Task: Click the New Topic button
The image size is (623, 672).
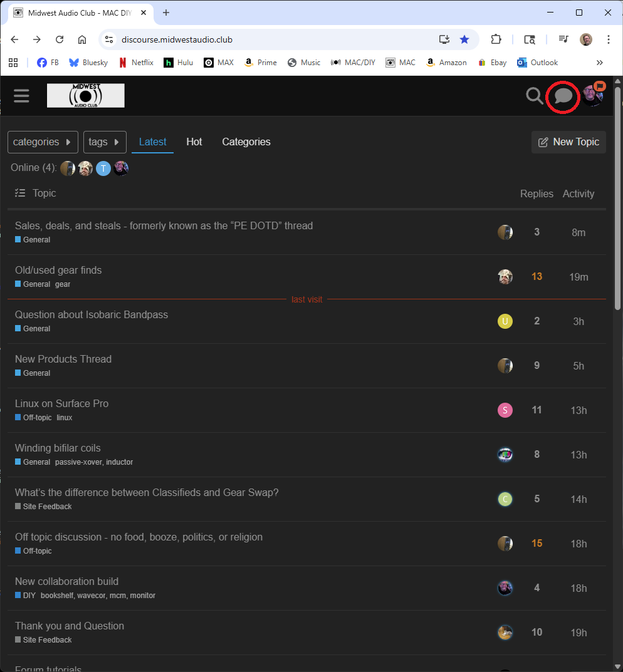Action: click(568, 142)
